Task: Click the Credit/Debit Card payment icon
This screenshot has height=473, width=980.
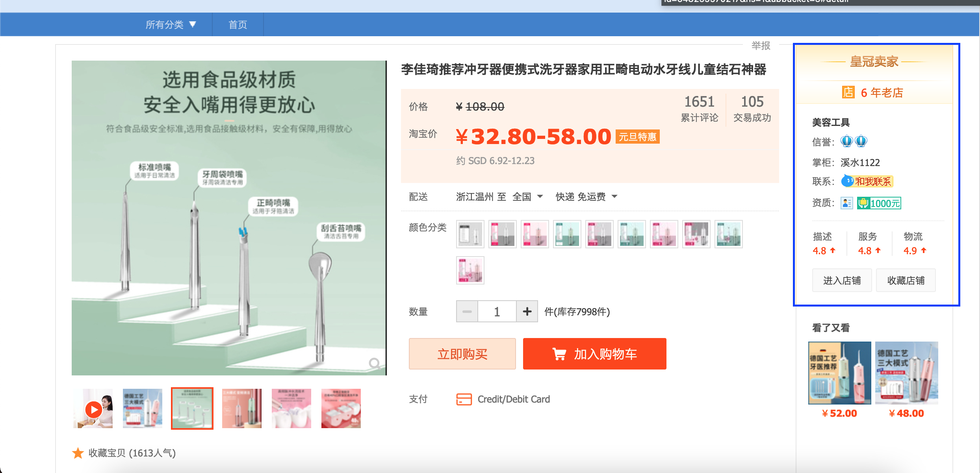Action: point(464,399)
